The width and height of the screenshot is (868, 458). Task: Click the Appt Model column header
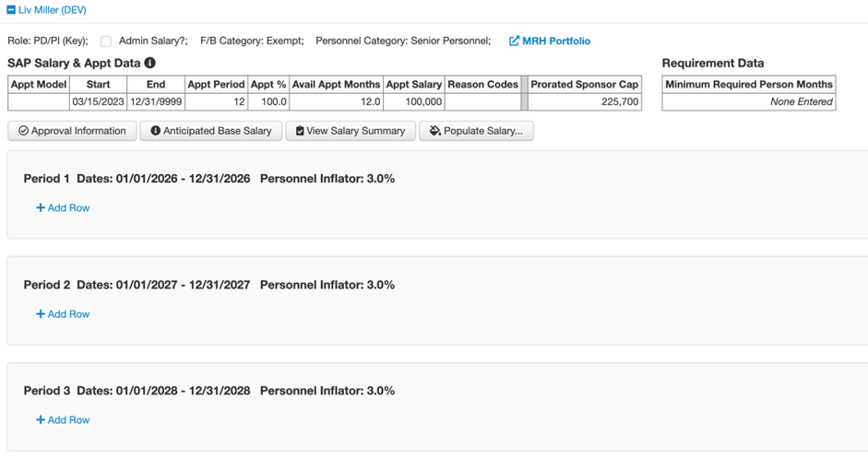[38, 85]
